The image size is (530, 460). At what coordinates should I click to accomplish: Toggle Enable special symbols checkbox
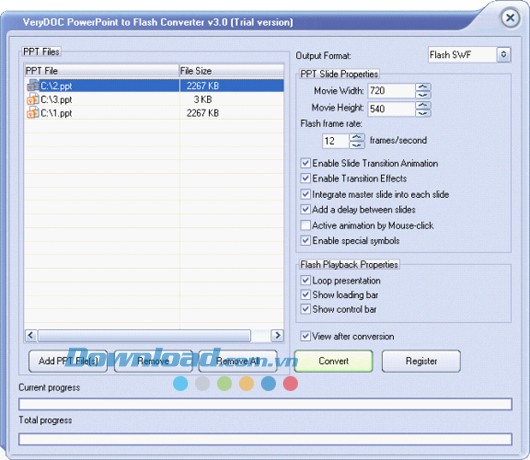306,241
